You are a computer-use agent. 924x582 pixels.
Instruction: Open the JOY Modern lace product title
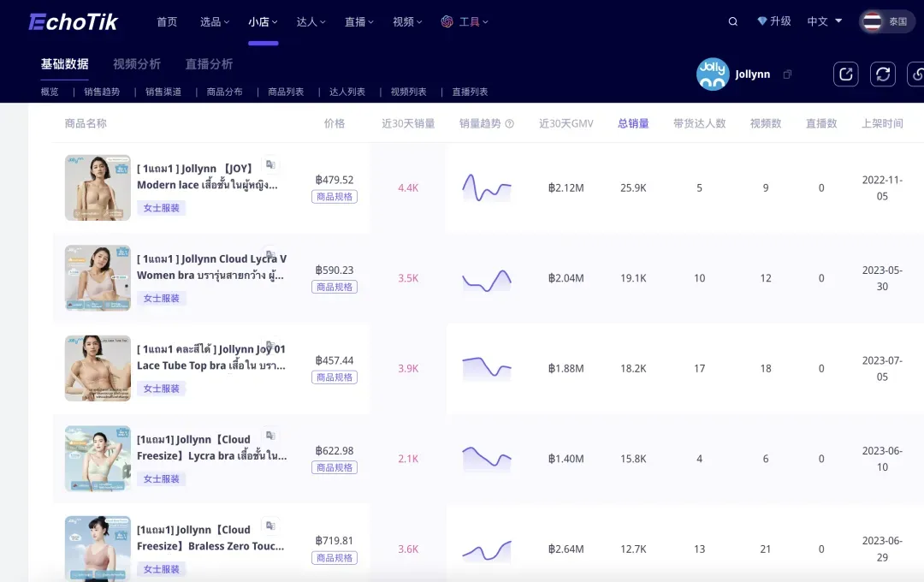point(207,176)
